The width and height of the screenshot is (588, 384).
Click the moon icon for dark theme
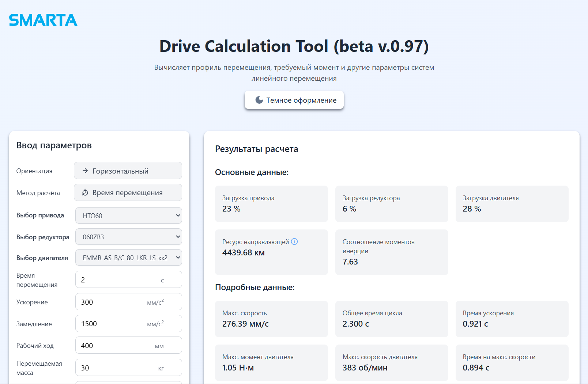point(259,100)
